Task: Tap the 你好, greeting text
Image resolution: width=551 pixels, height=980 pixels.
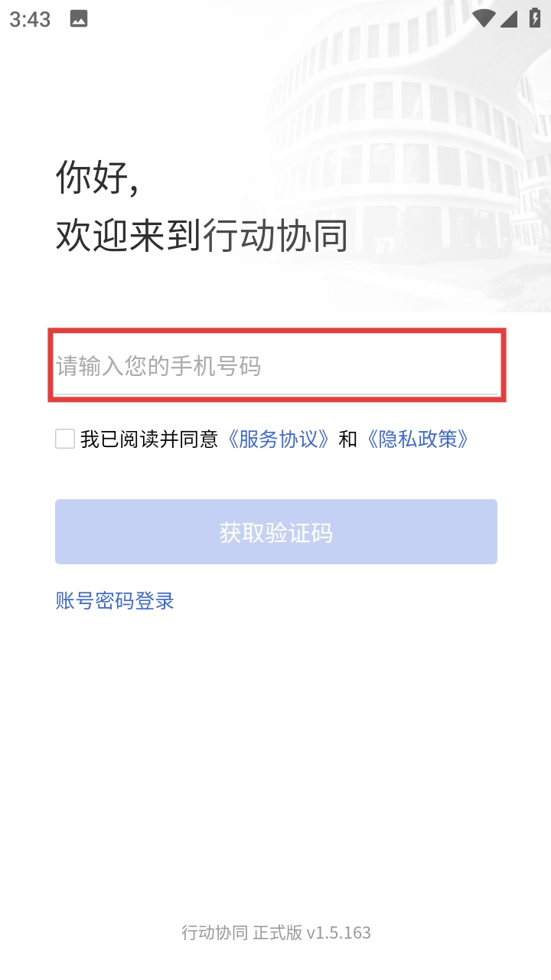Action: [x=97, y=178]
